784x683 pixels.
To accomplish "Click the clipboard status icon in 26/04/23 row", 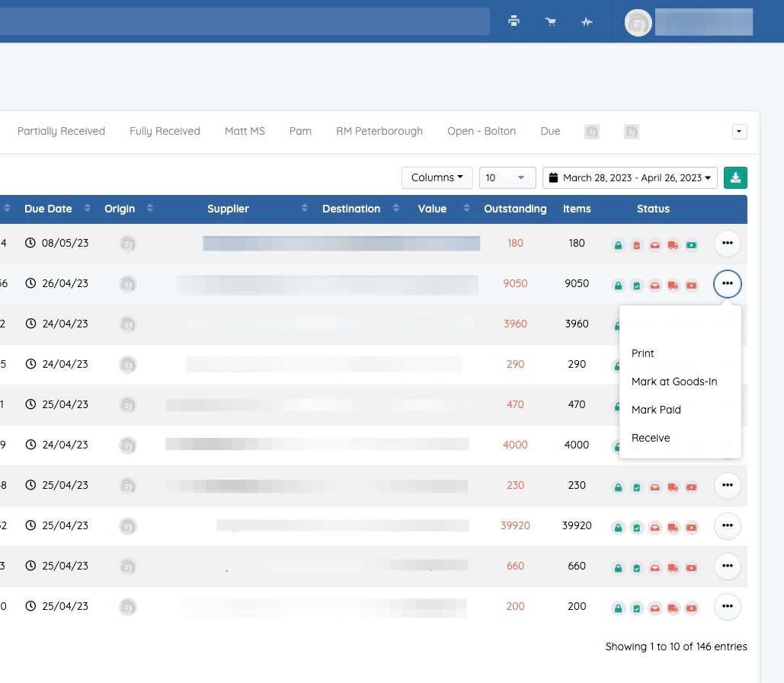I will tap(636, 286).
